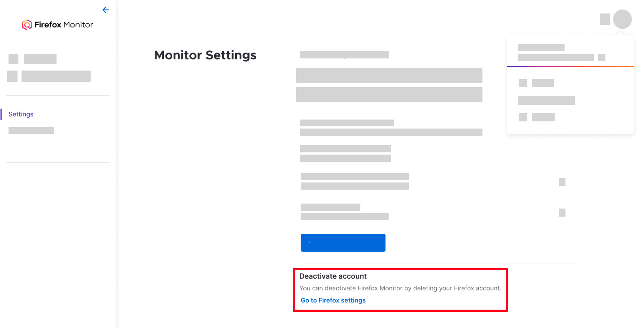The height and width of the screenshot is (329, 644).
Task: Select the second sidebar navigation icon
Action: click(12, 76)
